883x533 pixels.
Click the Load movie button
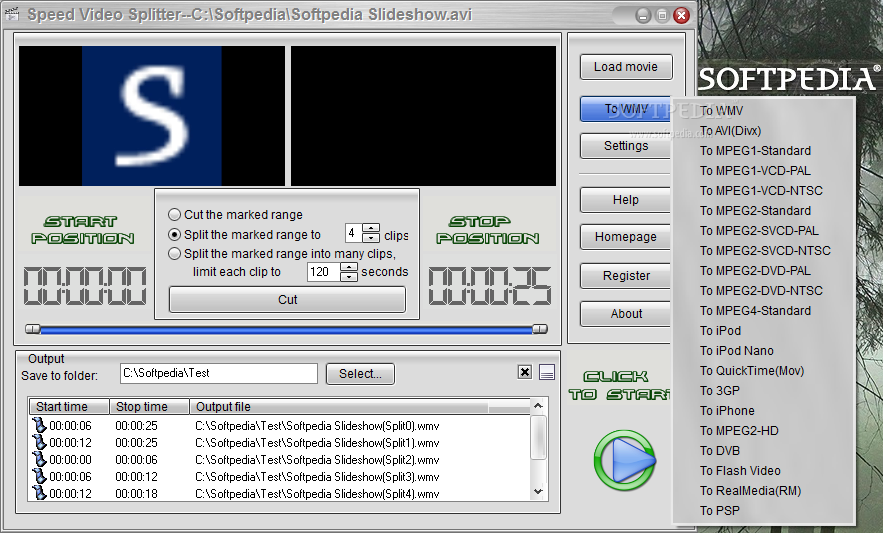[x=626, y=66]
